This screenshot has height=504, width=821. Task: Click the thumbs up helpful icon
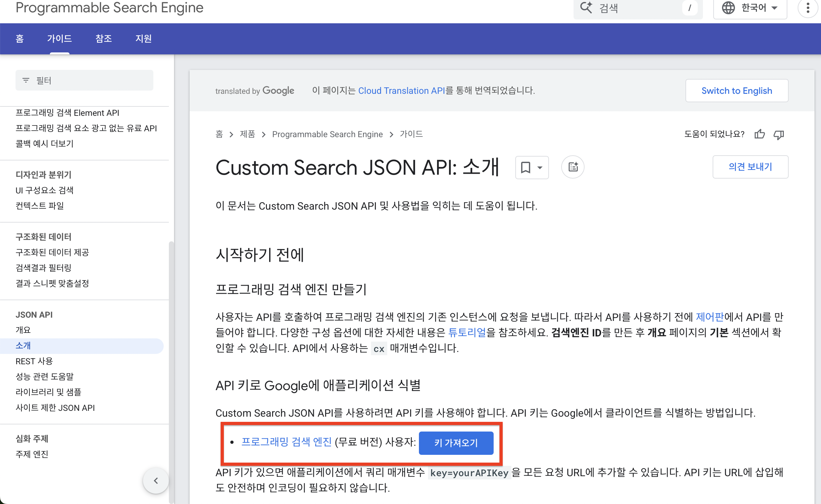(760, 134)
